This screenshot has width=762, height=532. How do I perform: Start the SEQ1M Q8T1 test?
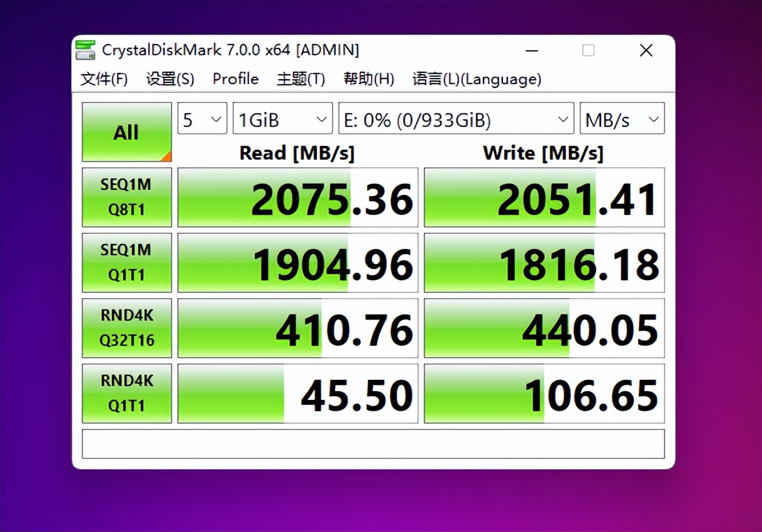pos(126,197)
